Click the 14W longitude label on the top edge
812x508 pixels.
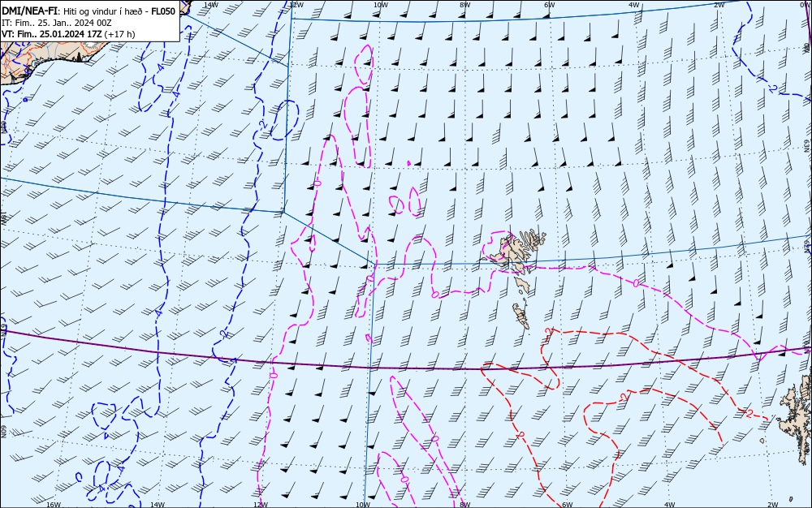coord(211,5)
